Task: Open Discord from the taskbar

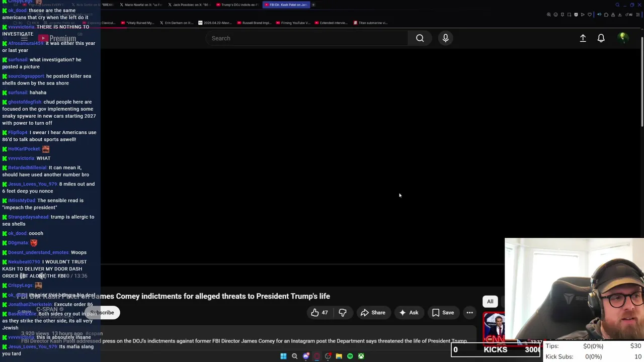Action: 305,356
